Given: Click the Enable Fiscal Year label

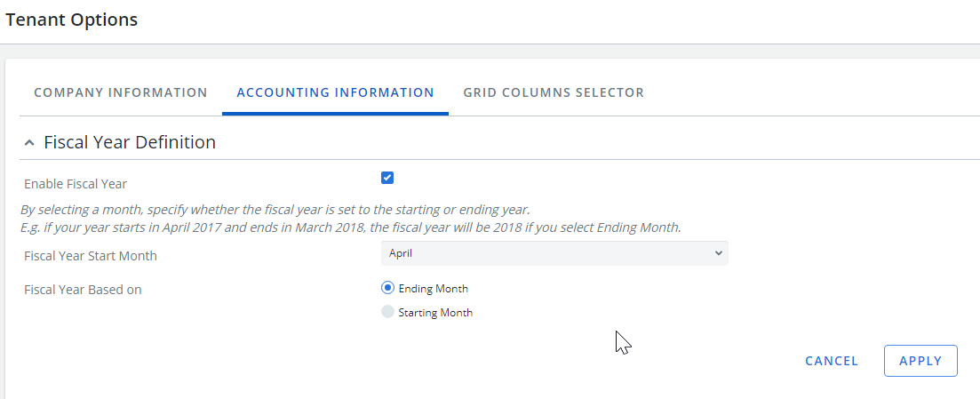Looking at the screenshot, I should point(76,184).
